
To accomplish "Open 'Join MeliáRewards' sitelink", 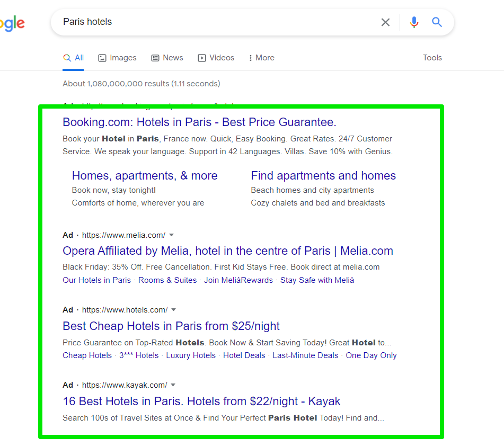I will [238, 280].
